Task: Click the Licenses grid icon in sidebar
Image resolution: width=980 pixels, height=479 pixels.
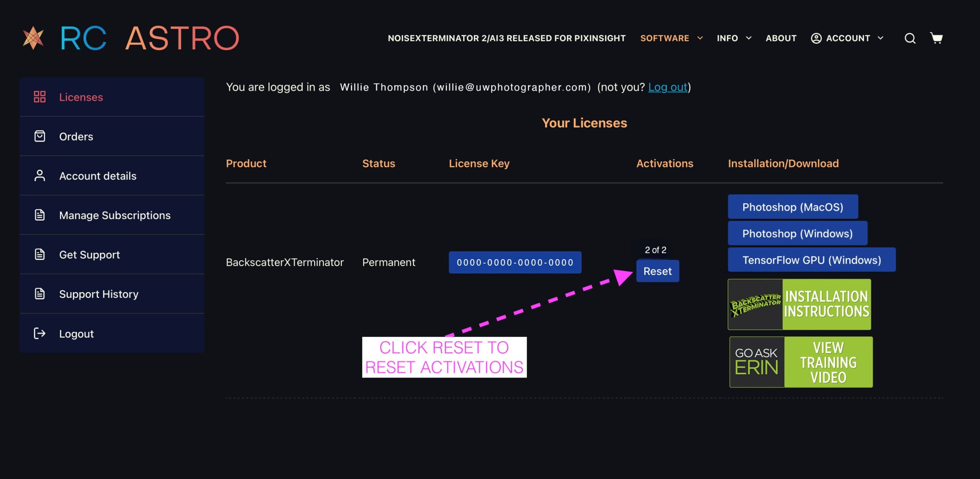Action: pyautogui.click(x=40, y=97)
